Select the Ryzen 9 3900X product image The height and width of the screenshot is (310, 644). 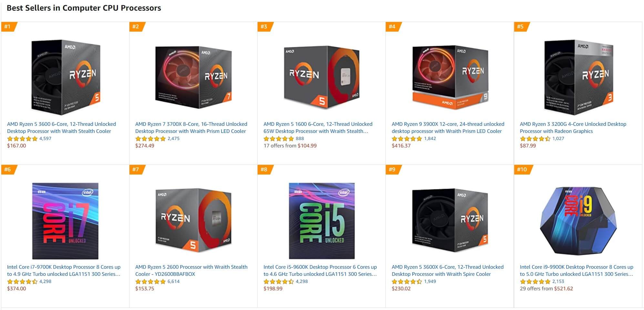point(450,77)
